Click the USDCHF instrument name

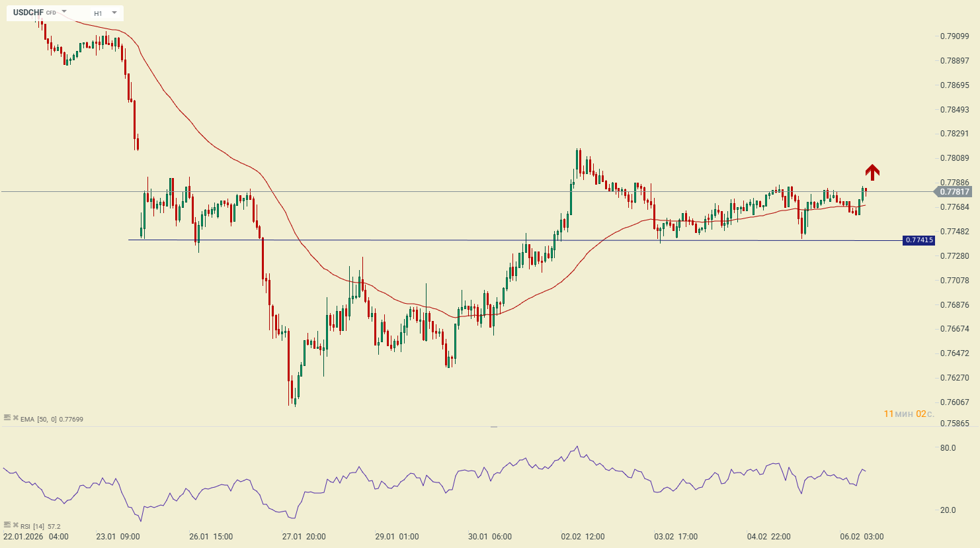28,13
